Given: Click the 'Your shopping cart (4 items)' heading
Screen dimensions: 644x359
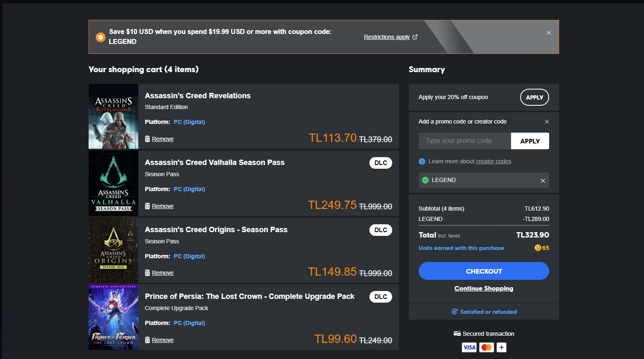Looking at the screenshot, I should 144,70.
